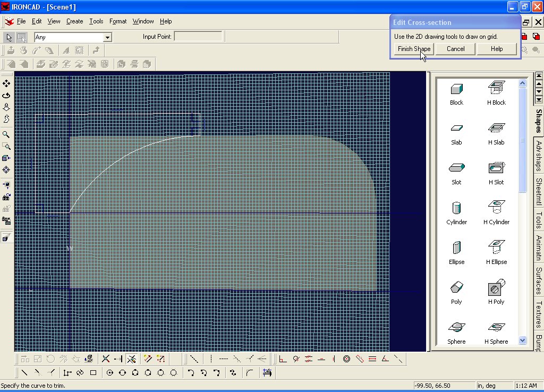Viewport: 544px width, 392px height.
Task: Switch to the Tools catalog tab
Action: pos(539,220)
